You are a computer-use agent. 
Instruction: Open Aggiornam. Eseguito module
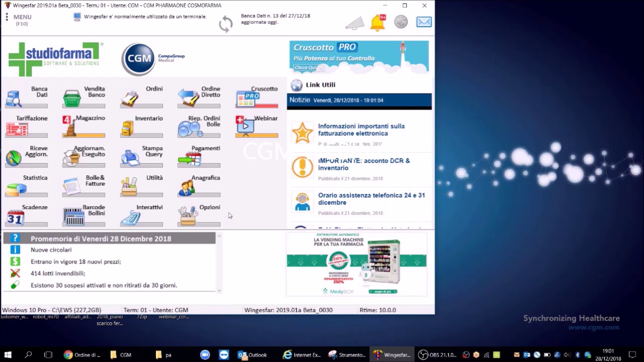tap(84, 156)
